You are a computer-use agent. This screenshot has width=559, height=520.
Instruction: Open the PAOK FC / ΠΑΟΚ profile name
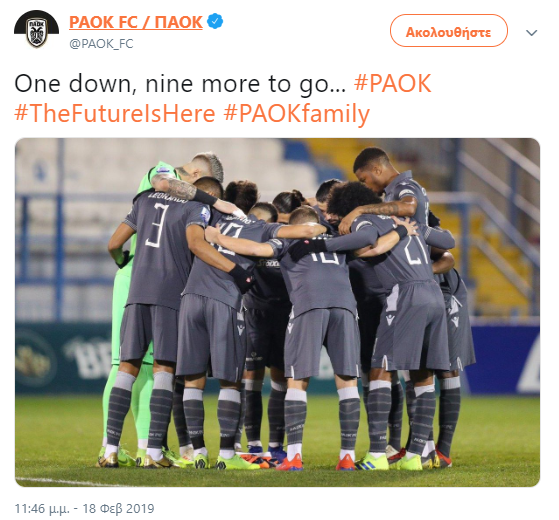(x=135, y=22)
